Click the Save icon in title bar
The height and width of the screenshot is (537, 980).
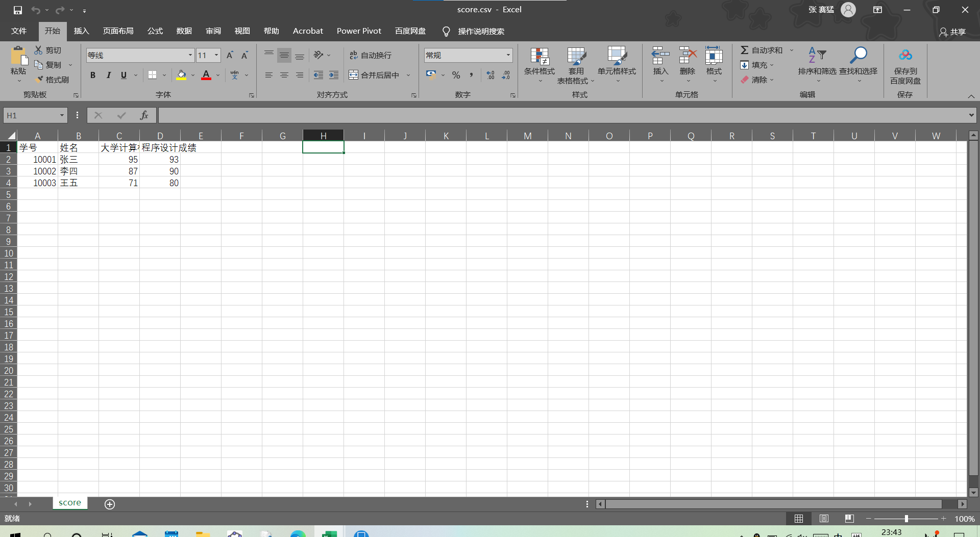coord(18,10)
